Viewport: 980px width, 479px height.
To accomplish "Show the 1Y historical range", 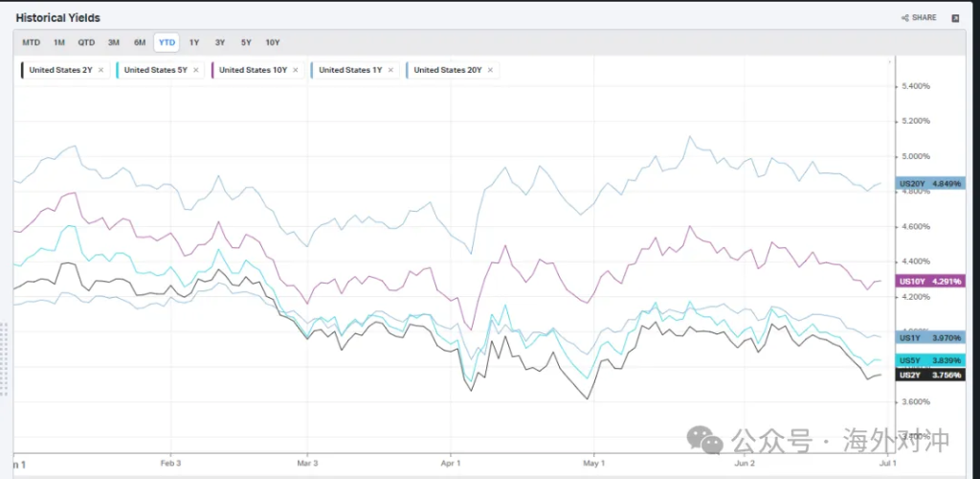I will click(x=194, y=42).
